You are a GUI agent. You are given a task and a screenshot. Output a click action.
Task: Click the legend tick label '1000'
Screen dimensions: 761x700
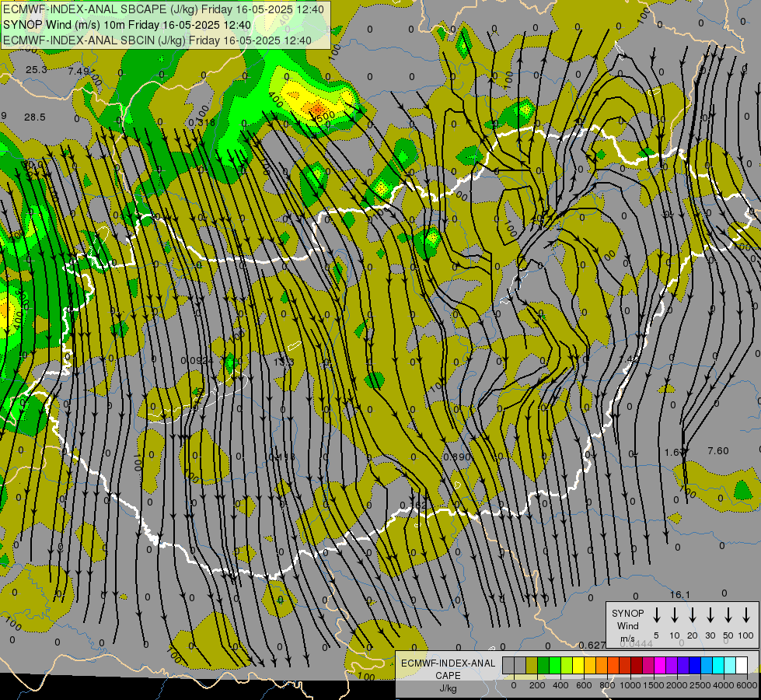630,685
